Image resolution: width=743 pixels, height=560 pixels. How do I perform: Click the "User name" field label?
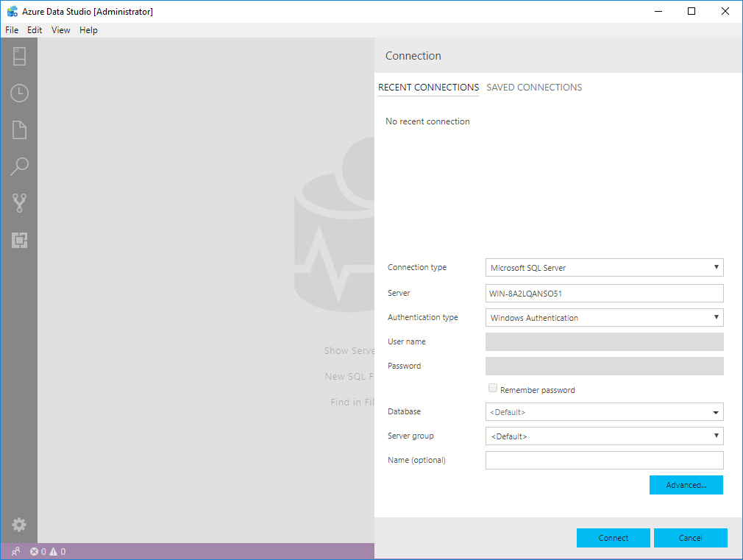407,341
